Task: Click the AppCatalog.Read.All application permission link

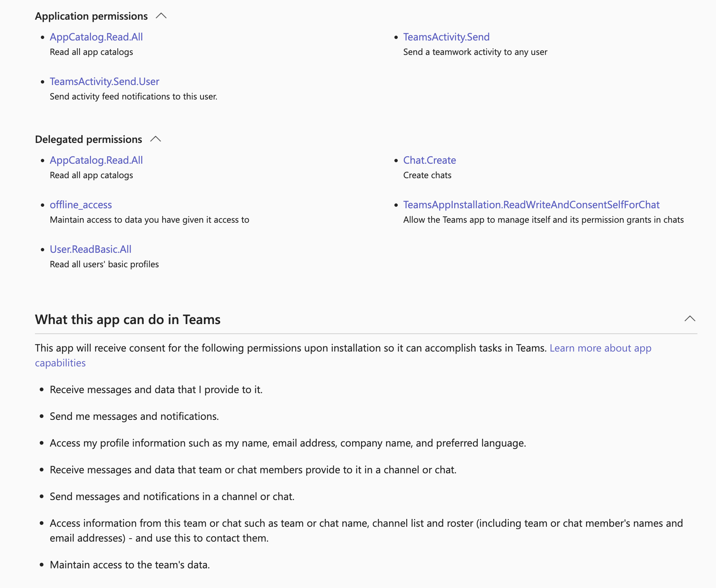Action: point(96,36)
